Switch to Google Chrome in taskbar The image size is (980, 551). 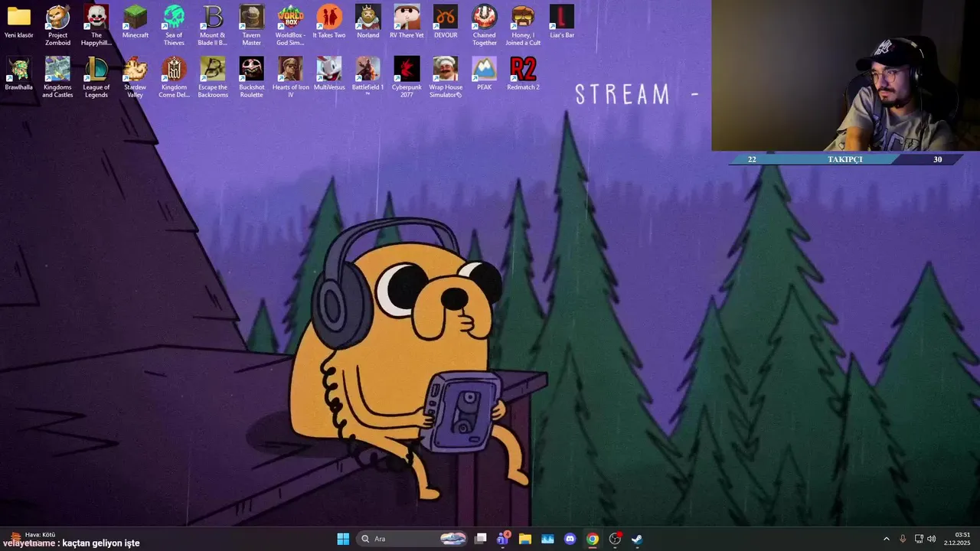pos(592,539)
